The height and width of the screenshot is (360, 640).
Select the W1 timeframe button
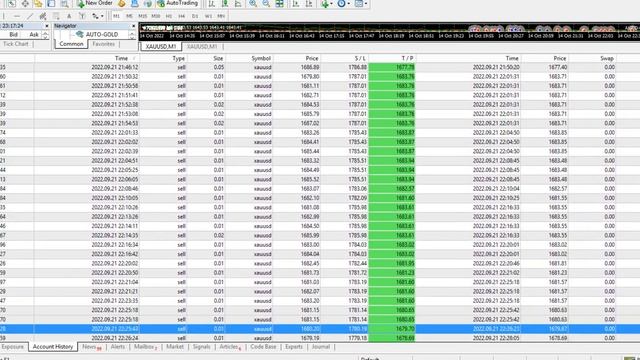[208, 16]
